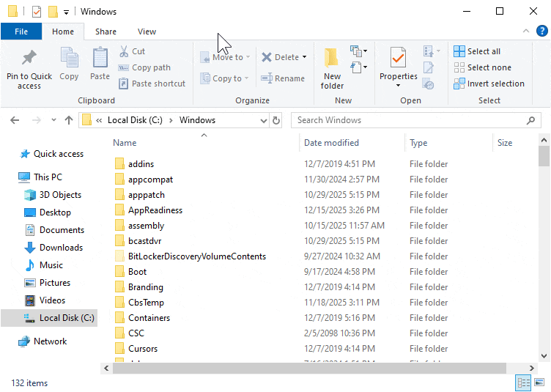Open the Properties checkmark icon
The image size is (551, 392).
[398, 58]
